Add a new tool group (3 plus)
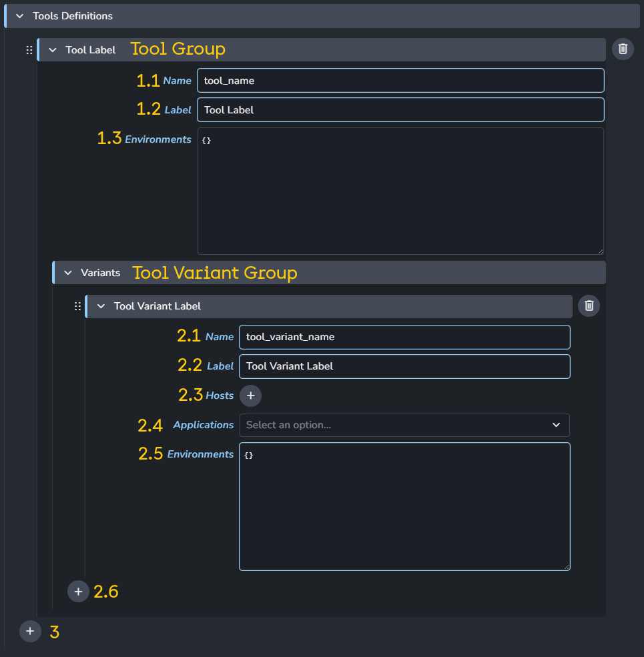This screenshot has height=657, width=644. point(30,631)
